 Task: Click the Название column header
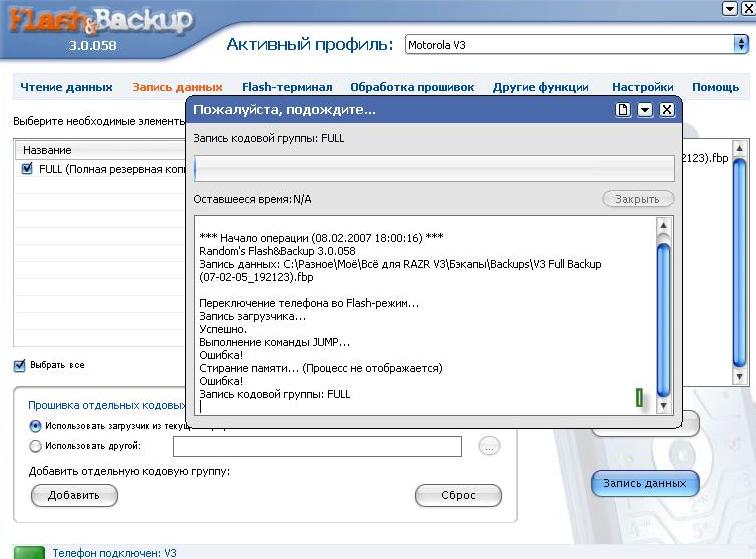point(100,150)
